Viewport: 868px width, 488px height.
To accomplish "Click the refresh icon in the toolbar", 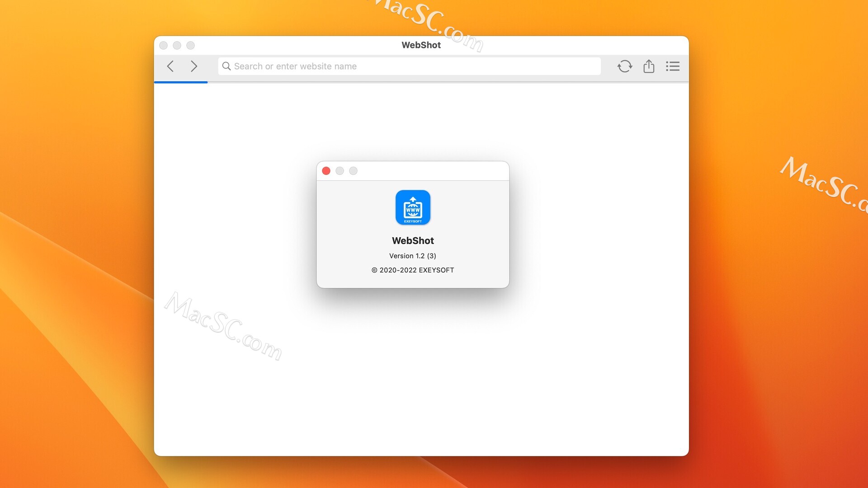I will (x=624, y=66).
